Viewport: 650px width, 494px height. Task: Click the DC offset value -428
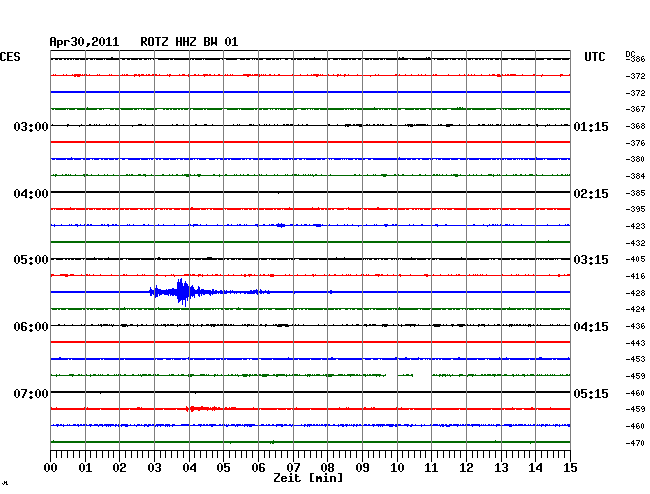[x=635, y=293]
